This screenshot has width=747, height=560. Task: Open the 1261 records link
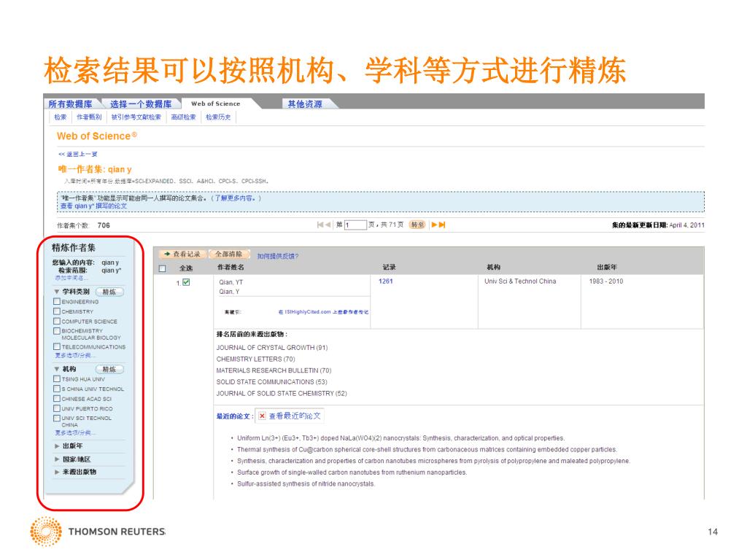click(x=386, y=281)
